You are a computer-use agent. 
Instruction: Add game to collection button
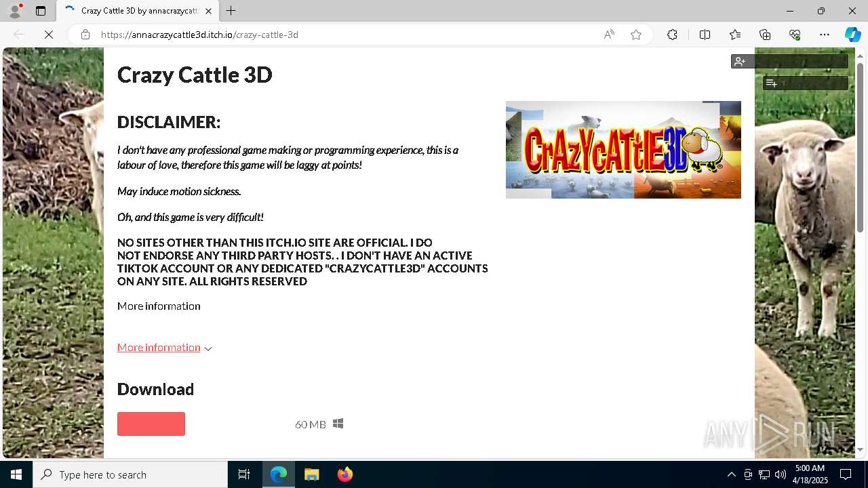(806, 83)
